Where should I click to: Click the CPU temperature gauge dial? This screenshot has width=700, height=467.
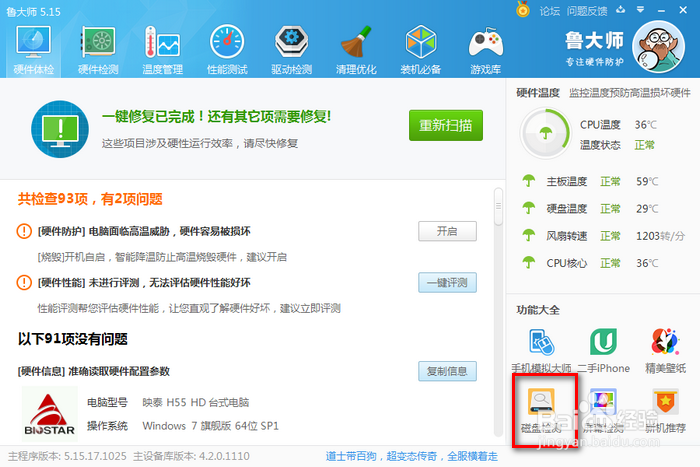point(546,133)
